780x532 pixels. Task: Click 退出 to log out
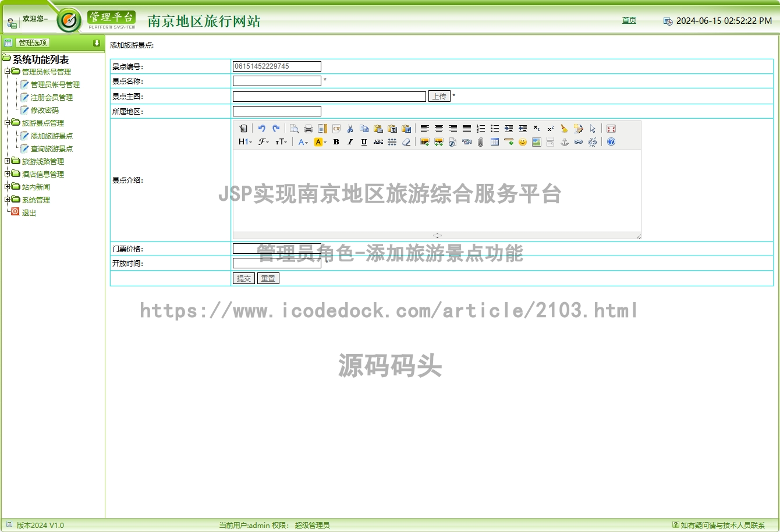tap(29, 213)
